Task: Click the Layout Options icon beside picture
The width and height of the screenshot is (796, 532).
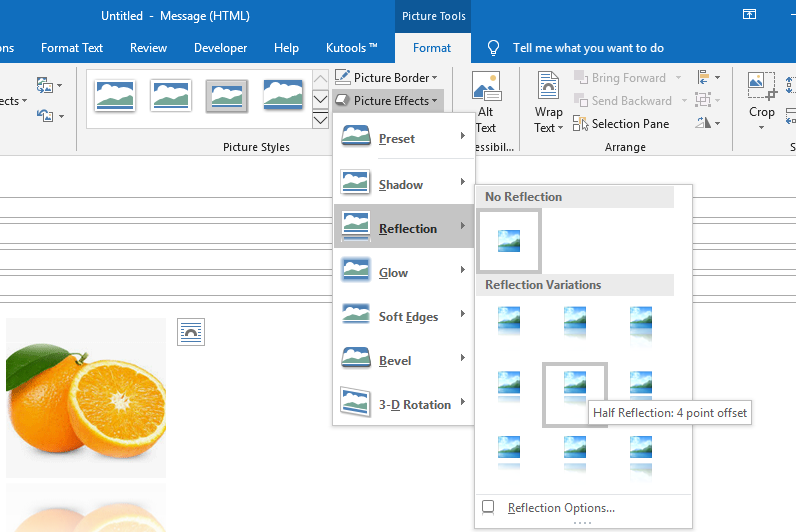Action: 191,332
